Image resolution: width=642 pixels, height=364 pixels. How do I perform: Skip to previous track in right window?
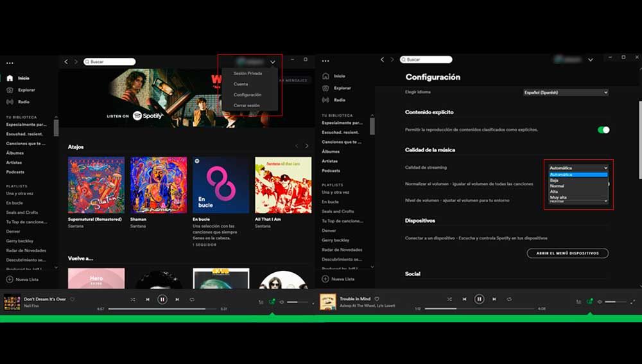coord(464,299)
